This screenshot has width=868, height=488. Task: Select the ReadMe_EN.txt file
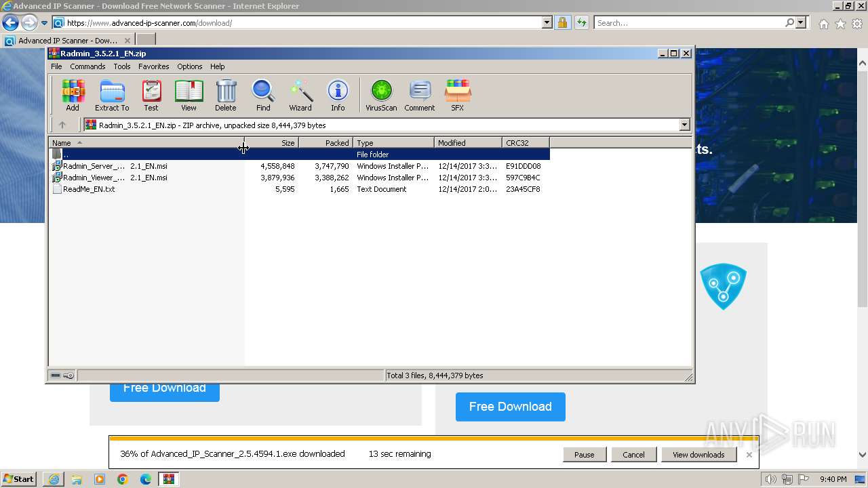pyautogui.click(x=299, y=189)
